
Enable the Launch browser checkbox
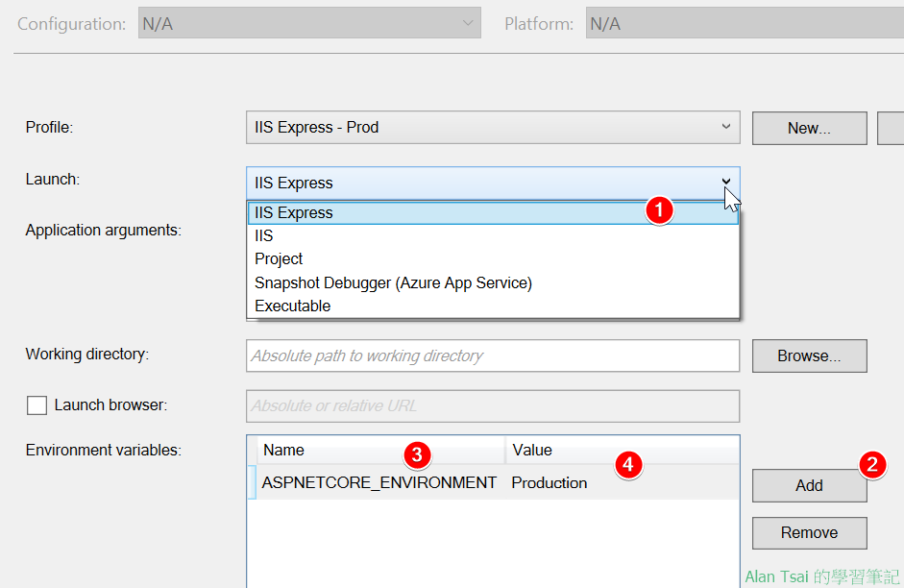click(x=37, y=405)
